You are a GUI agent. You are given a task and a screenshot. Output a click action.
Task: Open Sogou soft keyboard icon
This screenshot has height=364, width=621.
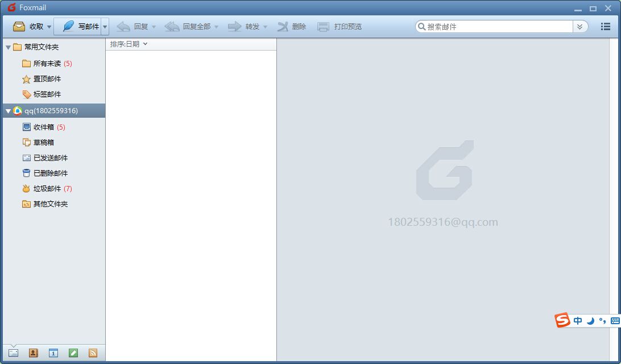click(x=615, y=321)
